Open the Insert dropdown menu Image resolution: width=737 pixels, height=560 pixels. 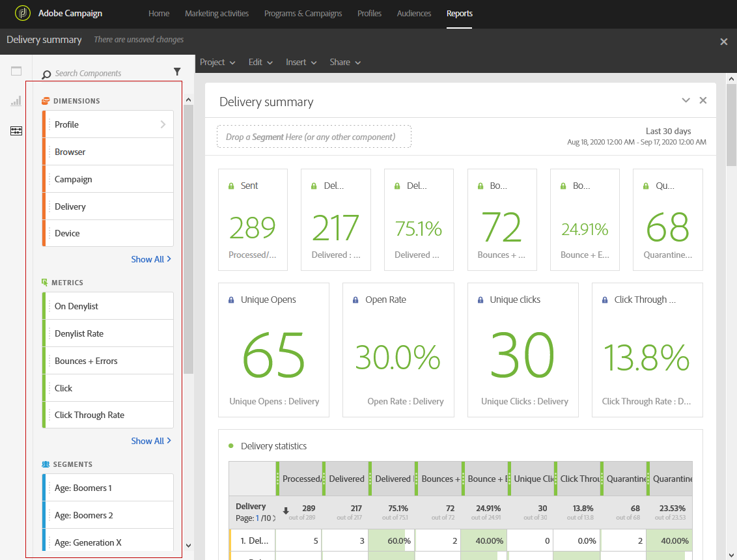[301, 63]
